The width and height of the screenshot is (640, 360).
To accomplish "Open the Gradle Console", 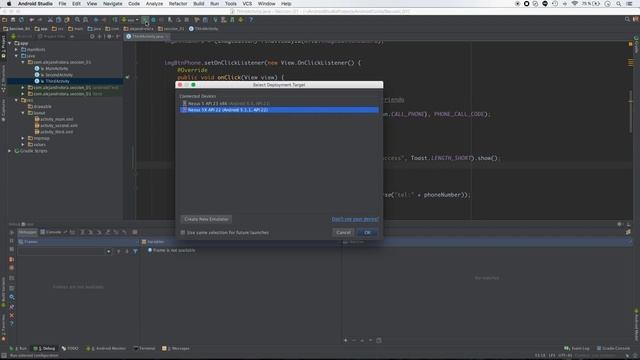I will [613, 349].
